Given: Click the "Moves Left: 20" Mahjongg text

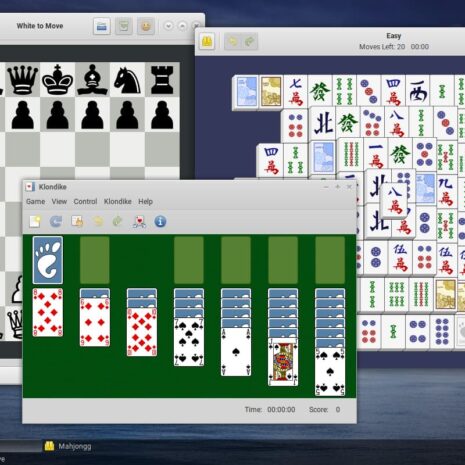Looking at the screenshot, I should tap(382, 47).
